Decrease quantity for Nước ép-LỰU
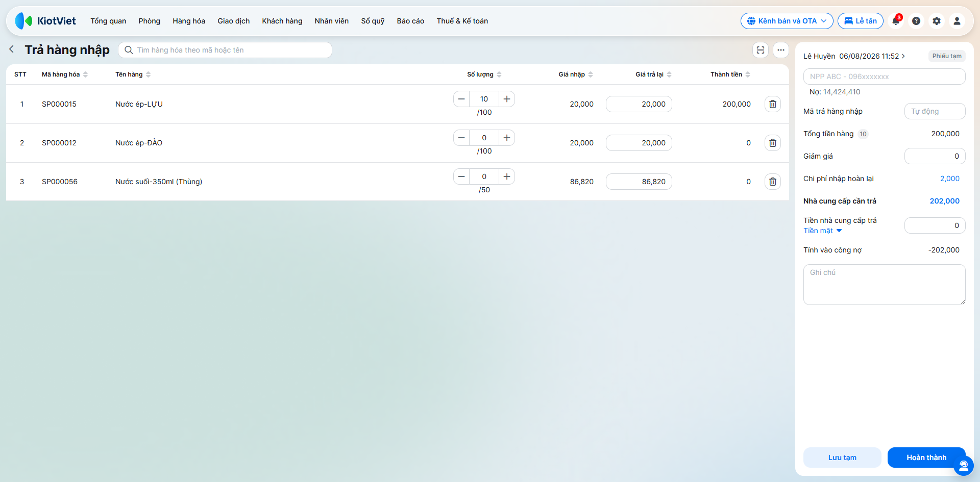 point(461,99)
